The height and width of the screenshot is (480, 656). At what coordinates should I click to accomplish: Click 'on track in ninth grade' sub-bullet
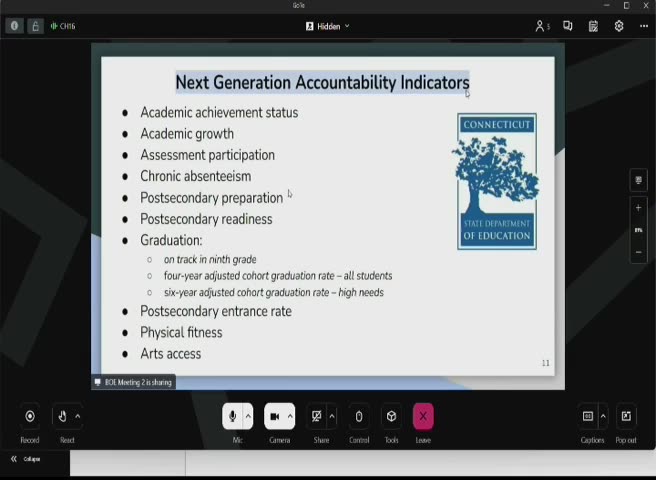[x=210, y=259]
